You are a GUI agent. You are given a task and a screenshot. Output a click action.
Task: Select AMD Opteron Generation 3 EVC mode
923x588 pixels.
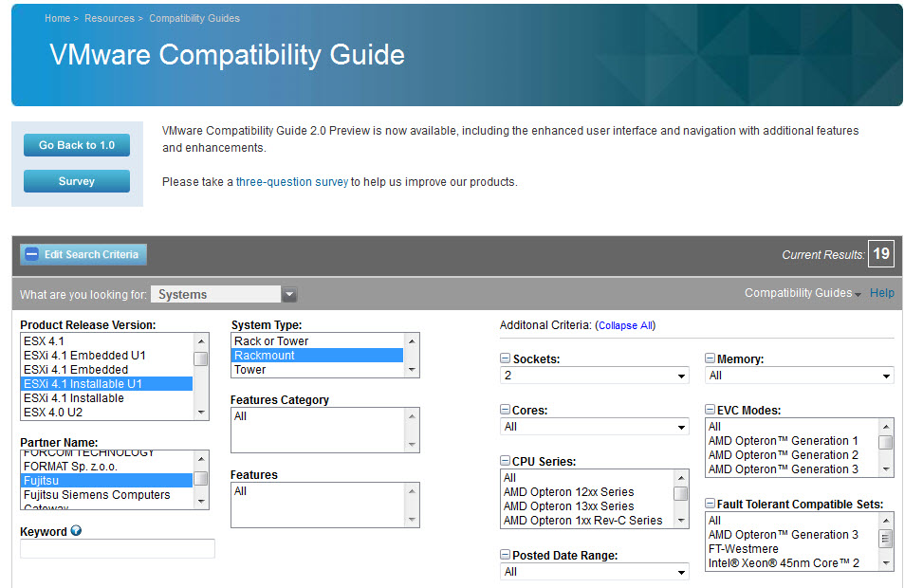point(792,469)
